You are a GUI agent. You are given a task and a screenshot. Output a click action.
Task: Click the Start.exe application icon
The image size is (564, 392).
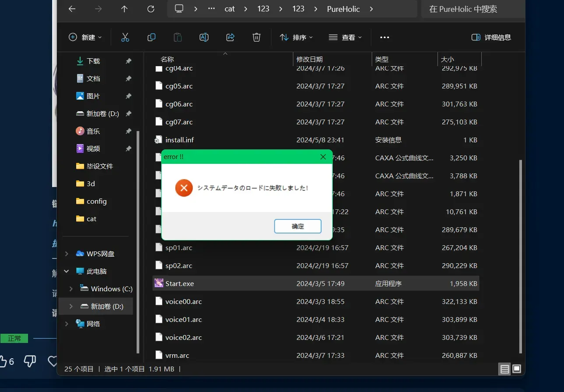159,283
